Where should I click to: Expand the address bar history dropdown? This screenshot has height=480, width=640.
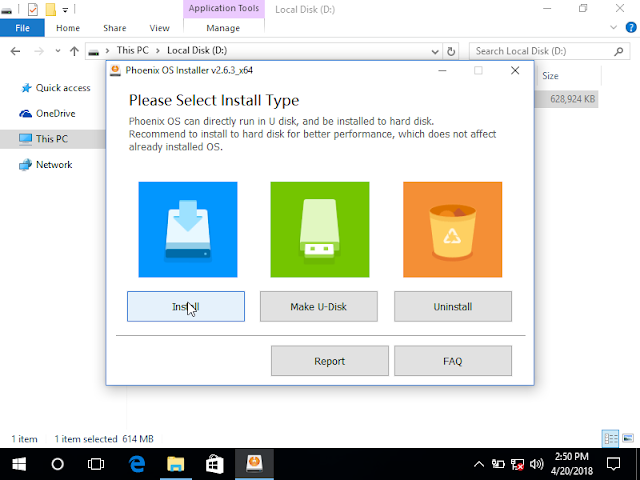[x=435, y=51]
